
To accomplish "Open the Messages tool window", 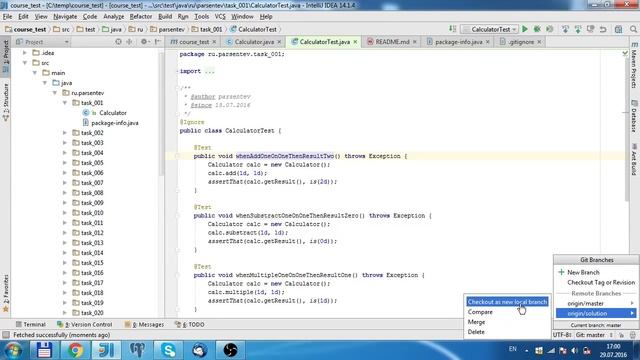I will tap(144, 324).
